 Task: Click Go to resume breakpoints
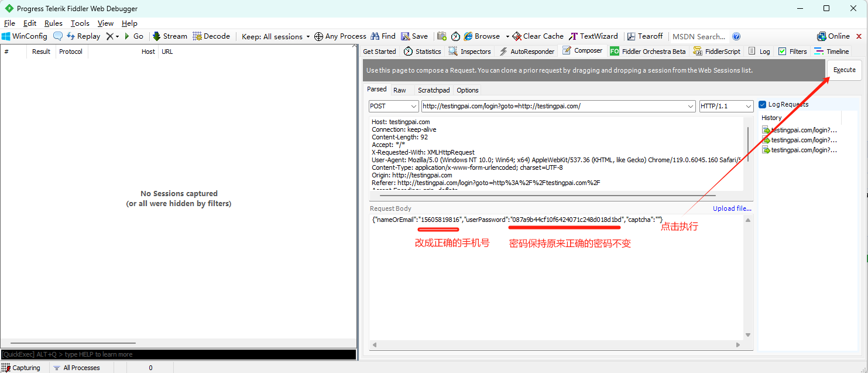click(x=133, y=36)
